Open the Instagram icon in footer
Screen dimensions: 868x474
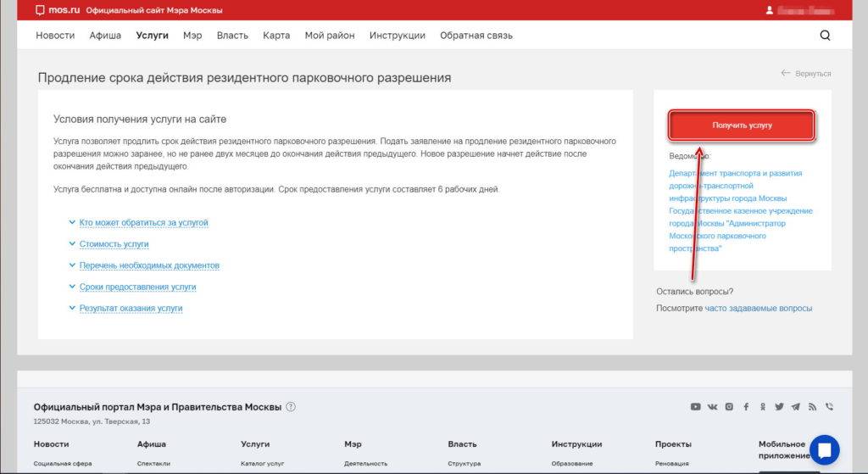pos(729,407)
